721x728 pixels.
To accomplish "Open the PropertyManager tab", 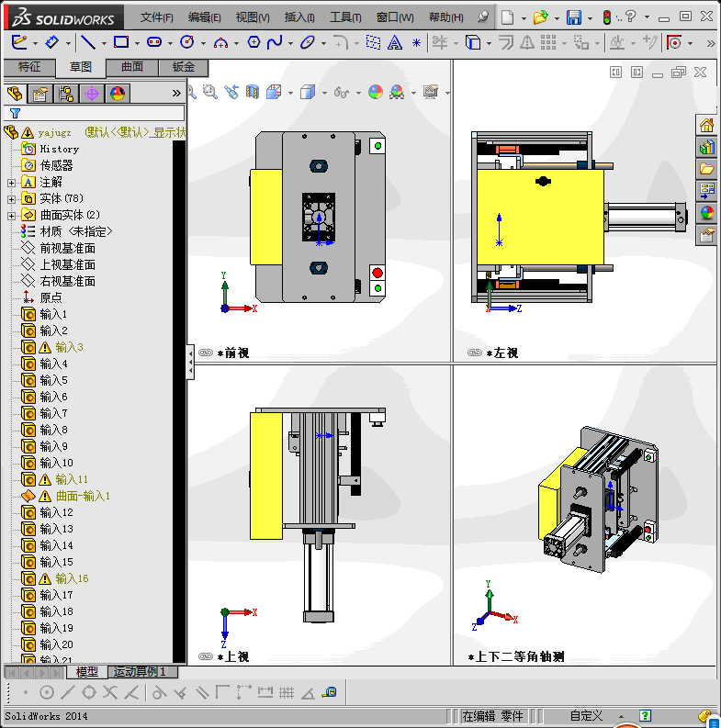I will [x=40, y=94].
